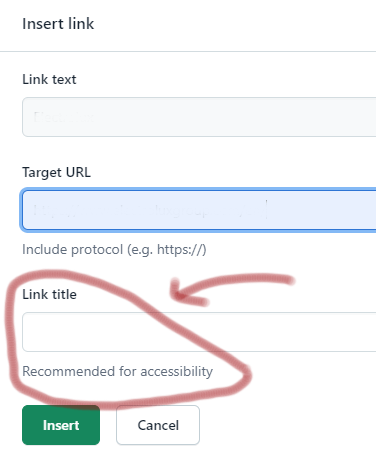Click the green Insert button
Image resolution: width=376 pixels, height=458 pixels.
61,425
